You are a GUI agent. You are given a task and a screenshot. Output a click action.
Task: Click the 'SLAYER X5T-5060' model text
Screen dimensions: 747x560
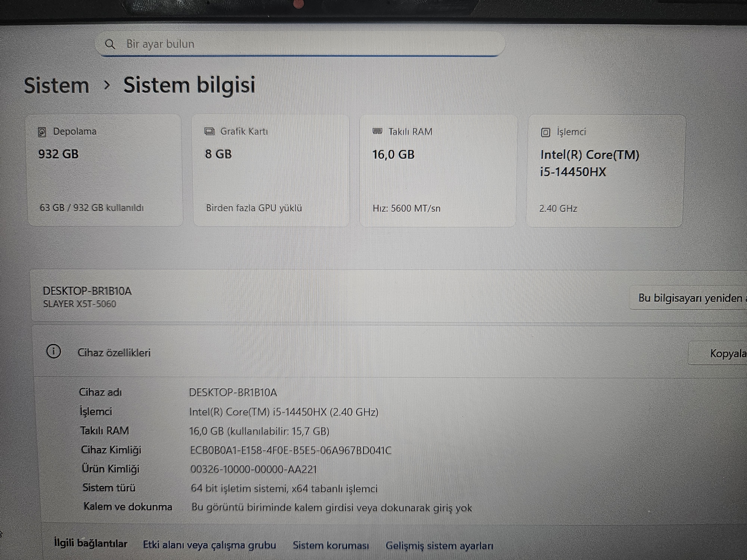click(79, 304)
